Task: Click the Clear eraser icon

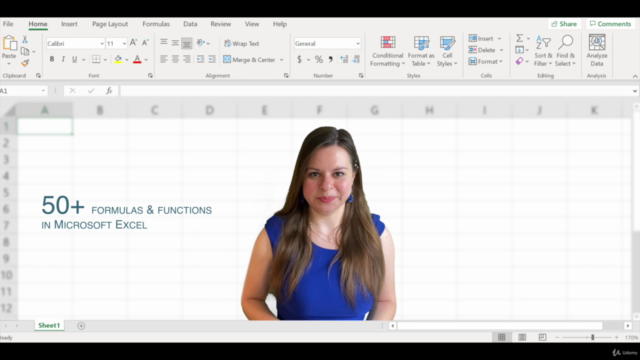Action: point(519,61)
